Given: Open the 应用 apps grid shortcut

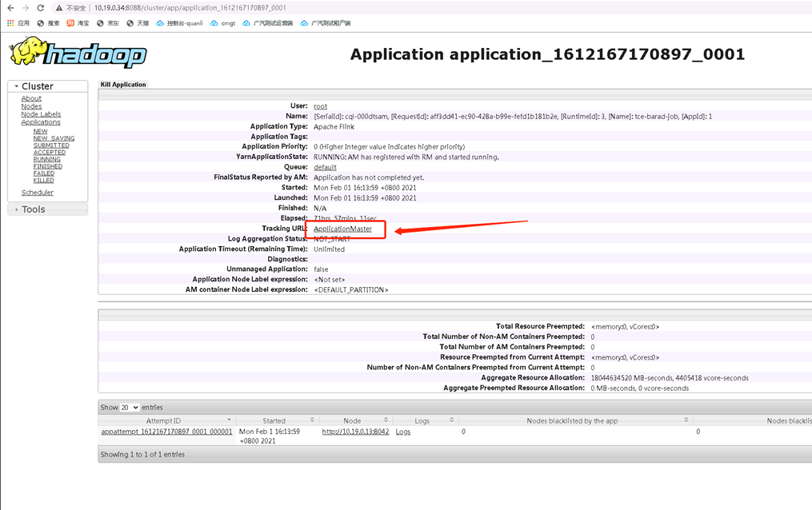Looking at the screenshot, I should point(18,23).
